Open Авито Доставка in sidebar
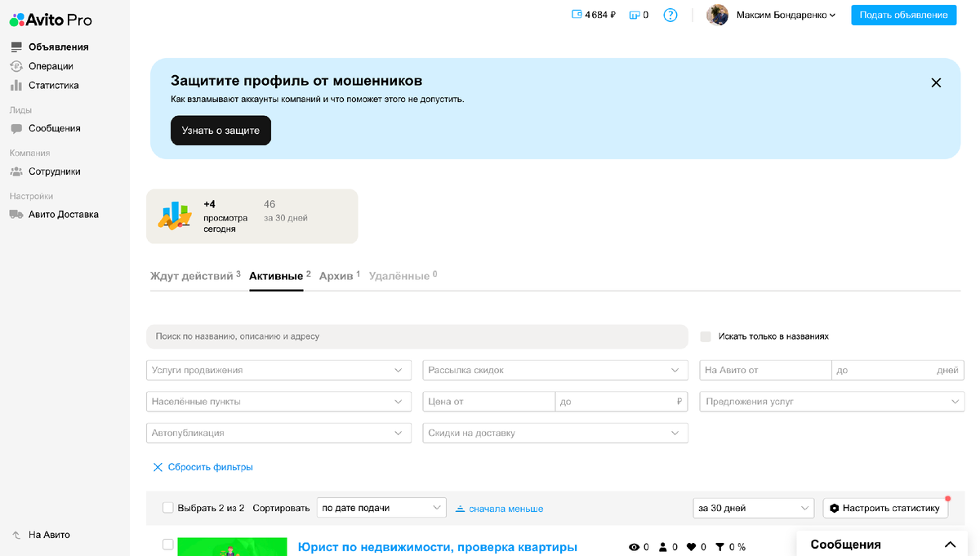 point(64,214)
